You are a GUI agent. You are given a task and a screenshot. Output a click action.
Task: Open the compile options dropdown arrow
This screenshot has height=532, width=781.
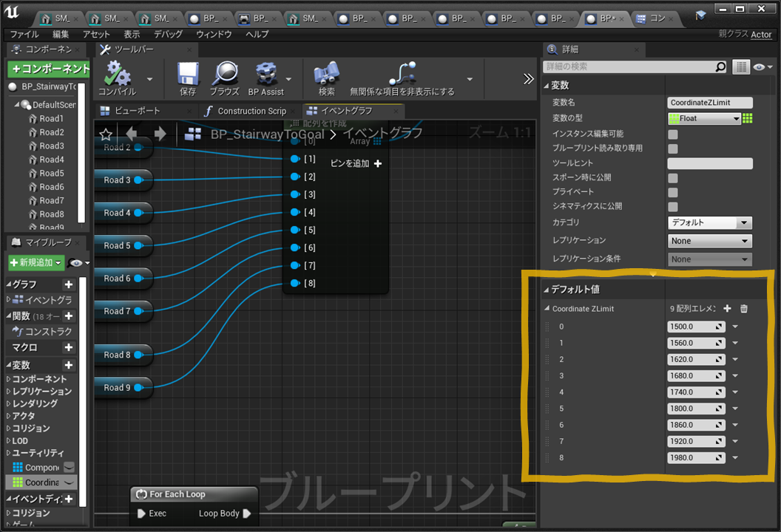tap(149, 79)
